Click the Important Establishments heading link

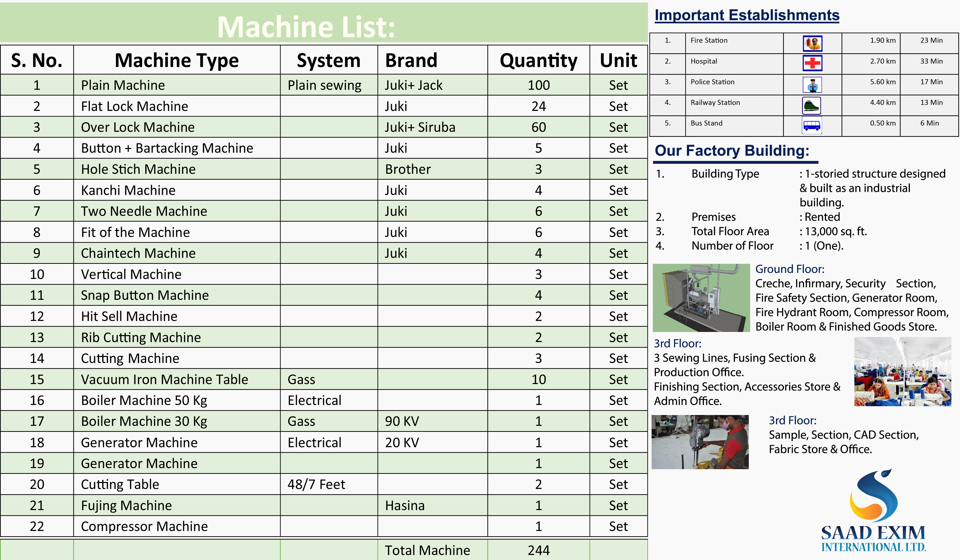click(747, 15)
